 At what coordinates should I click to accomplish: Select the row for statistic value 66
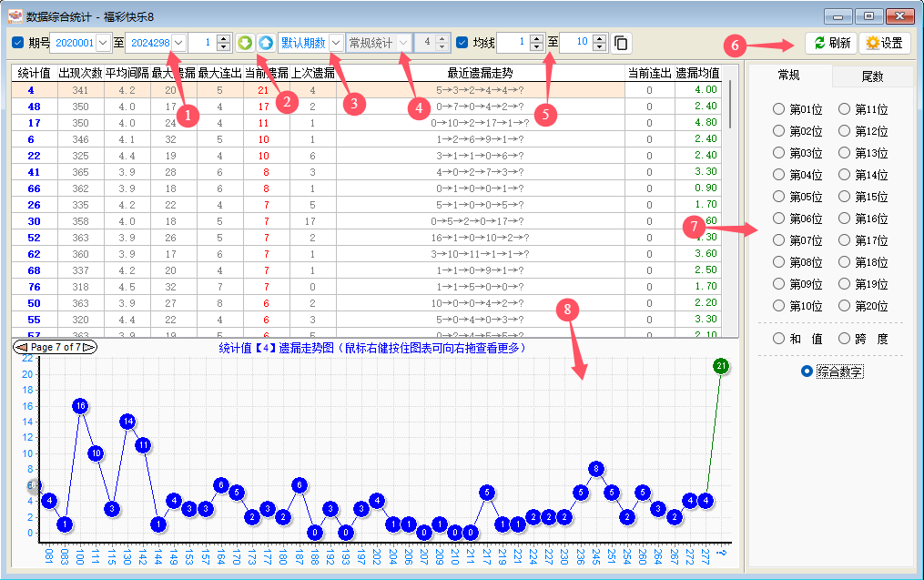pyautogui.click(x=367, y=188)
